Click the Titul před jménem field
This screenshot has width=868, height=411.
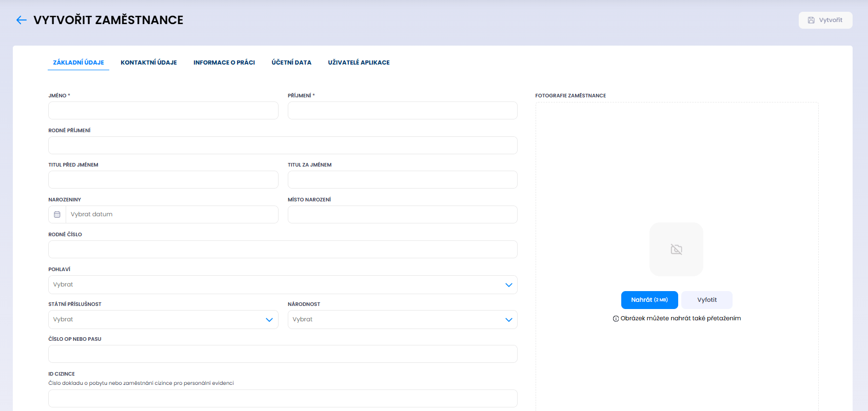point(163,179)
